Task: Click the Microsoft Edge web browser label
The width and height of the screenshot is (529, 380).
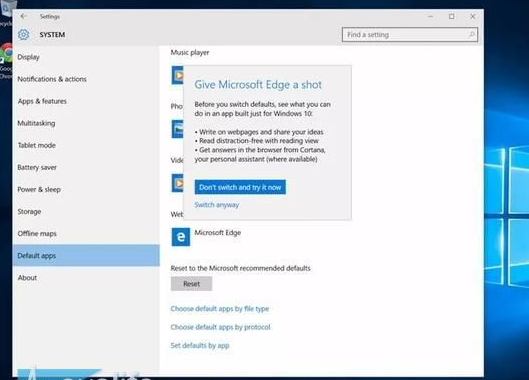Action: tap(218, 233)
